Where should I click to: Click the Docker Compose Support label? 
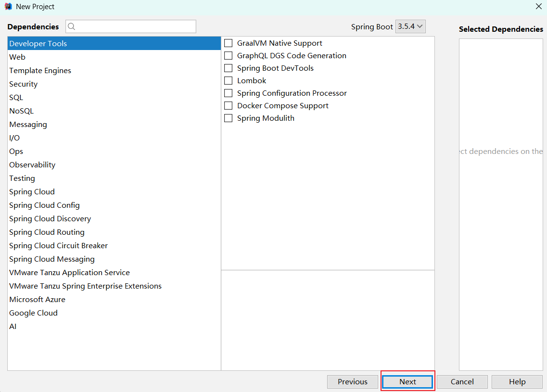tap(282, 106)
